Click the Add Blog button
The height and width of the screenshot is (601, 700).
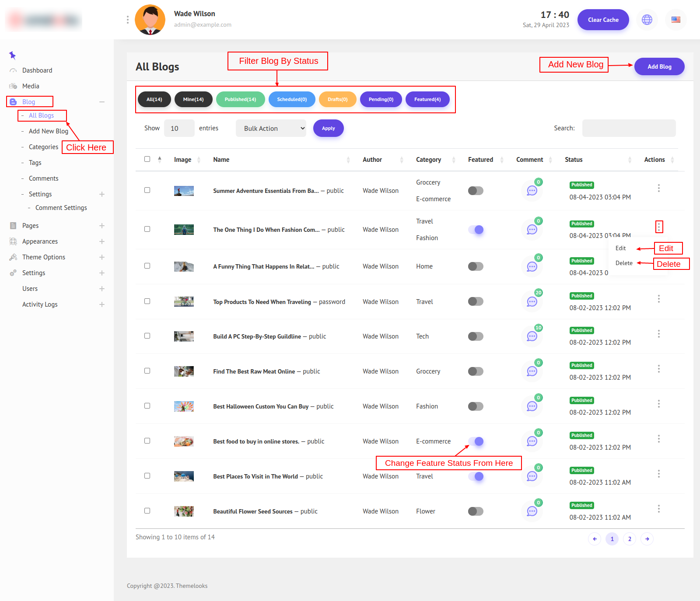click(659, 66)
